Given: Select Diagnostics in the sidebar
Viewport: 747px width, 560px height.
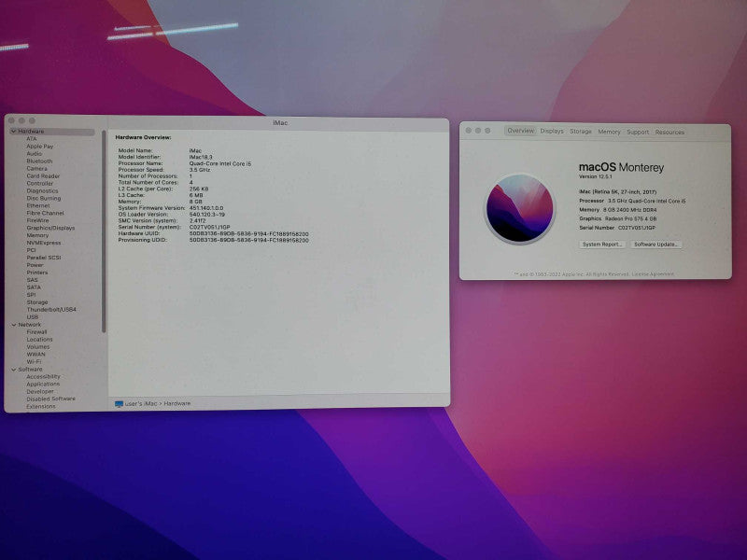Looking at the screenshot, I should pos(42,191).
